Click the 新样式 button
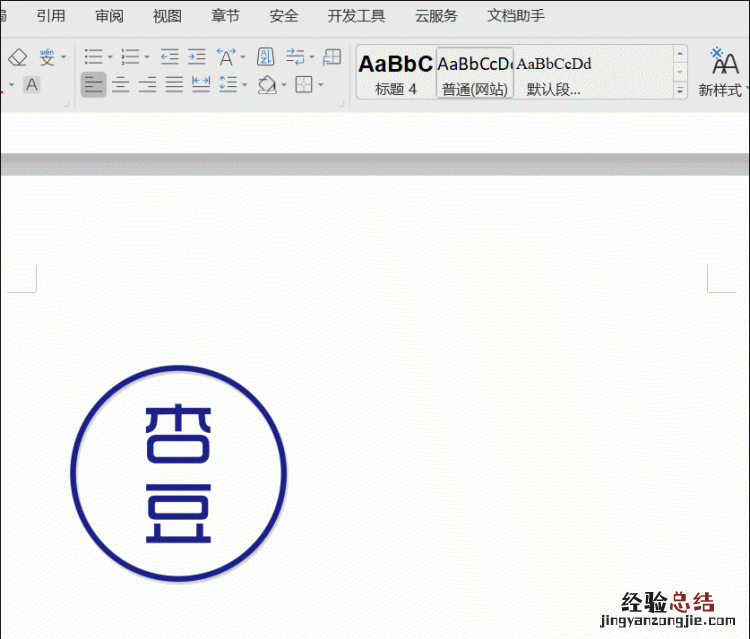This screenshot has width=750, height=639. click(724, 72)
